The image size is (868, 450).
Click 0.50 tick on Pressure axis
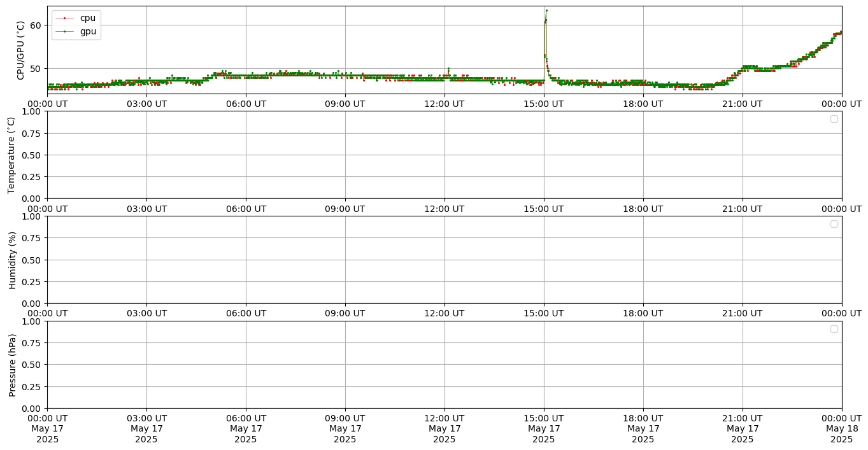coord(32,365)
